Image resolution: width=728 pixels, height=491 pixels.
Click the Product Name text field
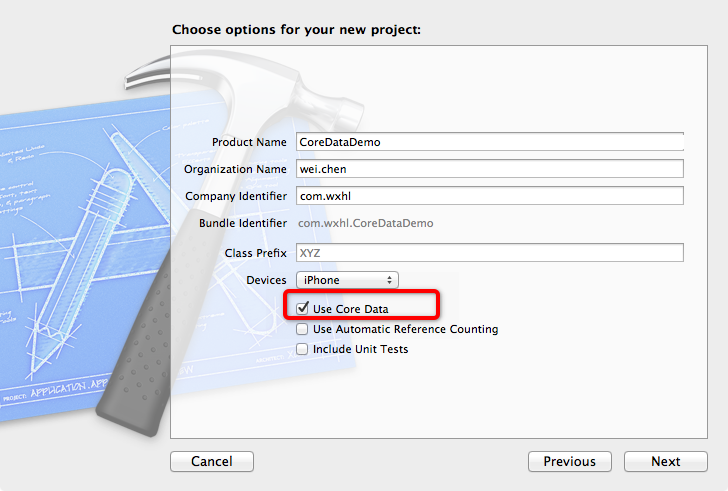pos(489,142)
